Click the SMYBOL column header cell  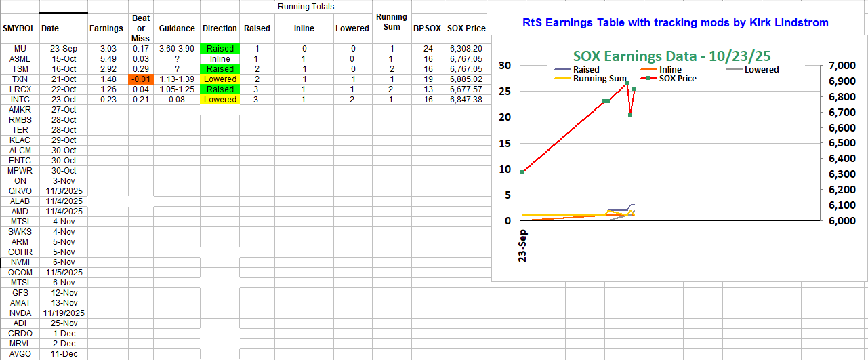point(20,28)
